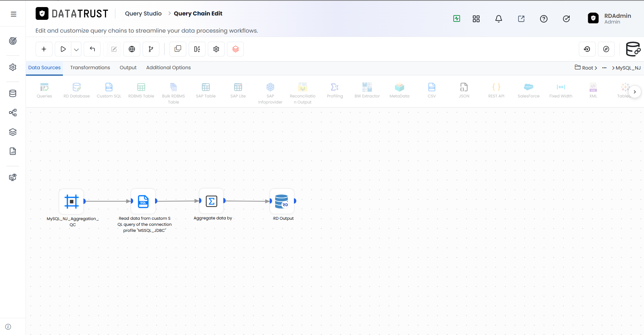The width and height of the screenshot is (644, 335).
Task: Click the plus add button in toolbar
Action: (44, 49)
